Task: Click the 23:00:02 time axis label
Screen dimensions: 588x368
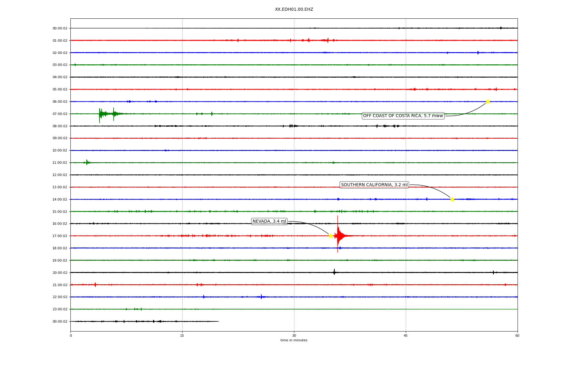Action: (60, 309)
